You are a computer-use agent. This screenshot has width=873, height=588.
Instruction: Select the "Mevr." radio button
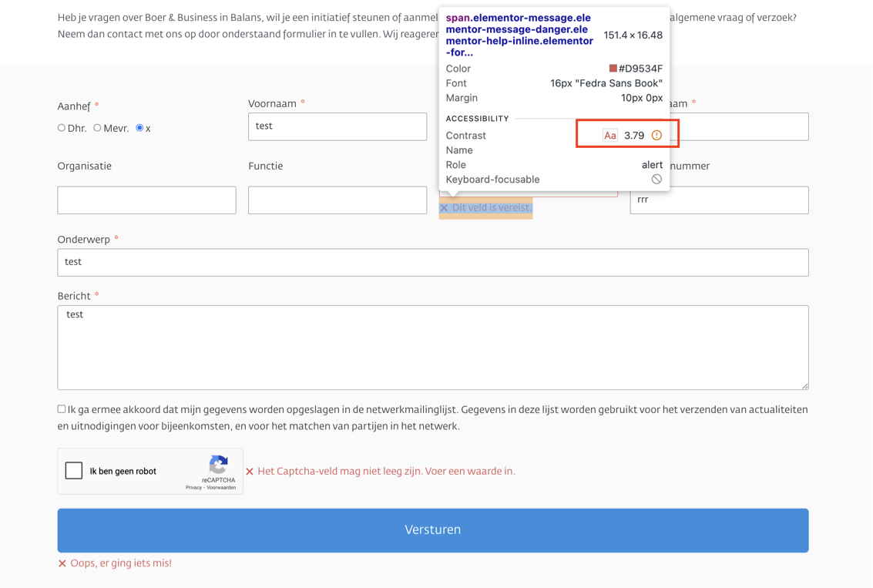(97, 128)
